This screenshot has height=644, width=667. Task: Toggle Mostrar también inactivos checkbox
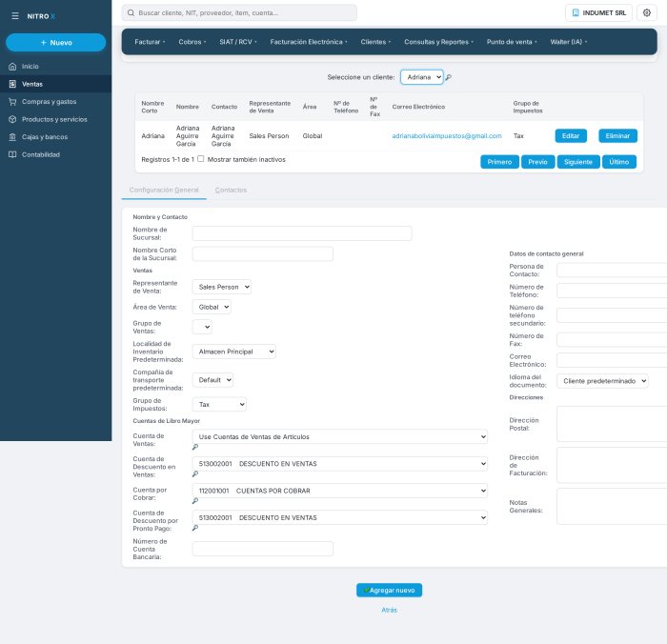pos(201,159)
